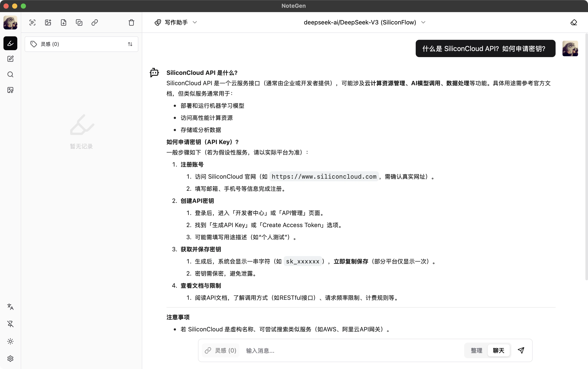Open the writing editor sidebar tab

10,59
